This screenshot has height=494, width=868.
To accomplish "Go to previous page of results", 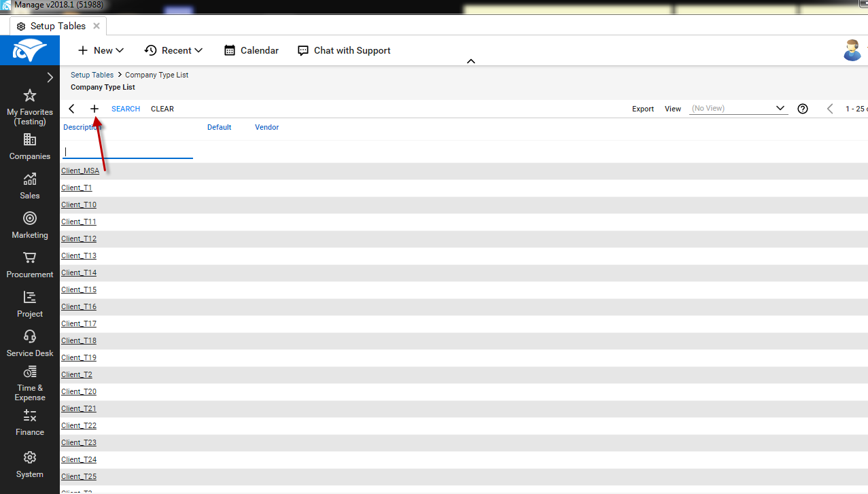I will tap(830, 109).
